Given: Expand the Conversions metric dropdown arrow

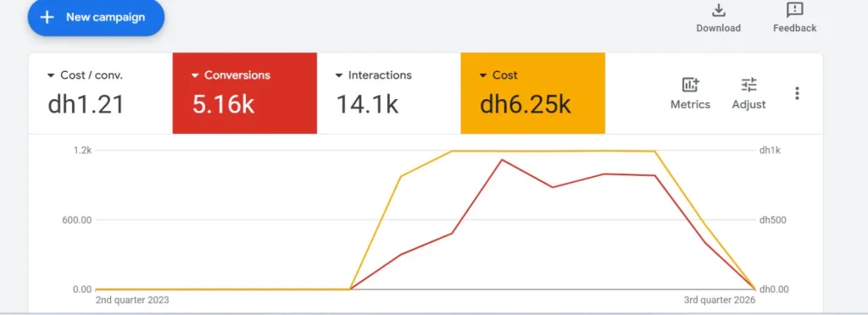Looking at the screenshot, I should [x=195, y=75].
